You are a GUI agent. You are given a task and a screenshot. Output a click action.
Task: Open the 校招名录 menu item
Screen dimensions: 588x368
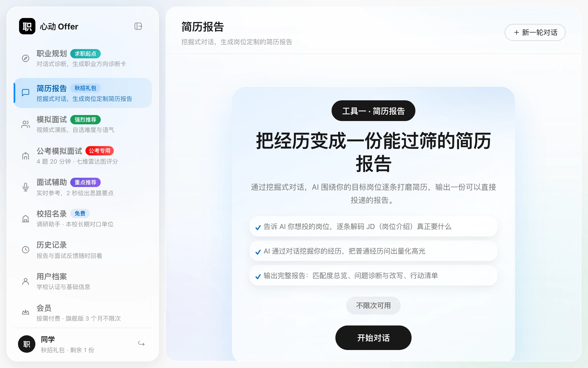point(83,219)
